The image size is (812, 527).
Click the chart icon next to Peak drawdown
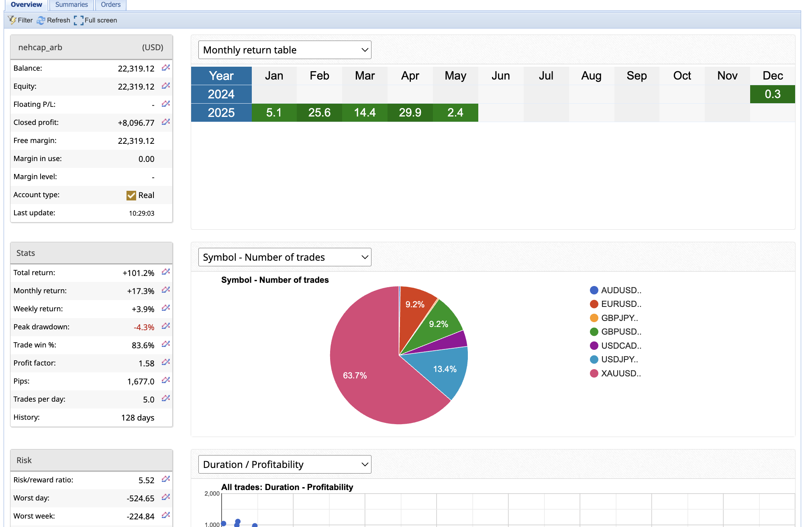coord(165,326)
